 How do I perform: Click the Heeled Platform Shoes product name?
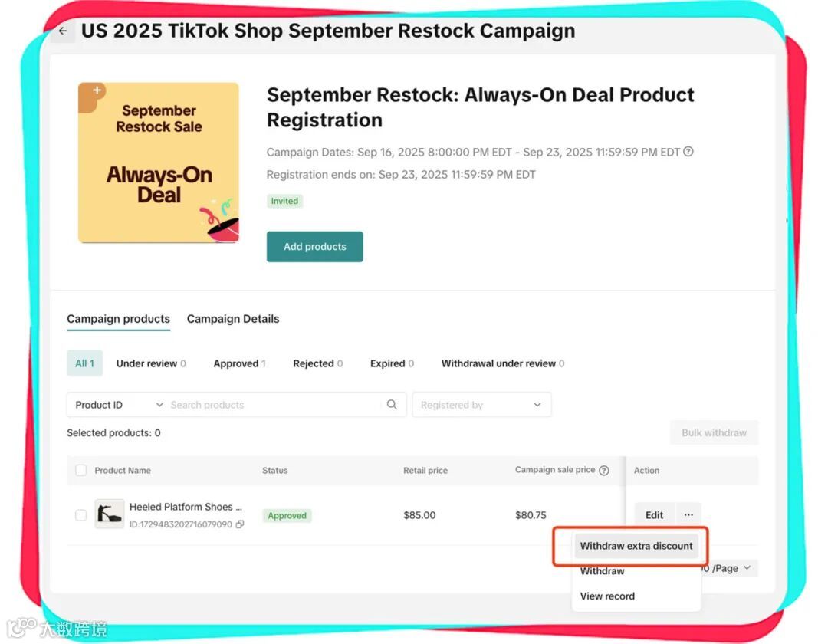tap(186, 507)
